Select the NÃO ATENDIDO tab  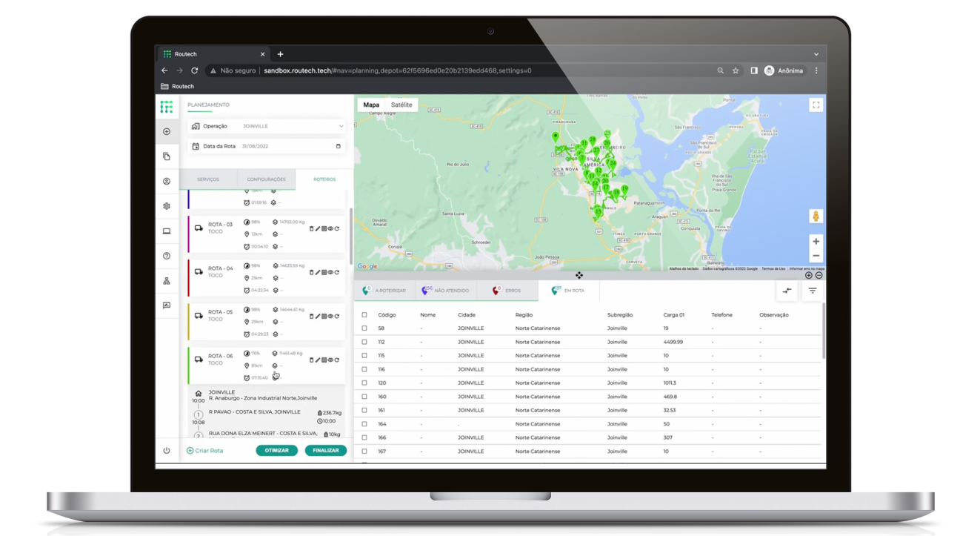tap(445, 291)
